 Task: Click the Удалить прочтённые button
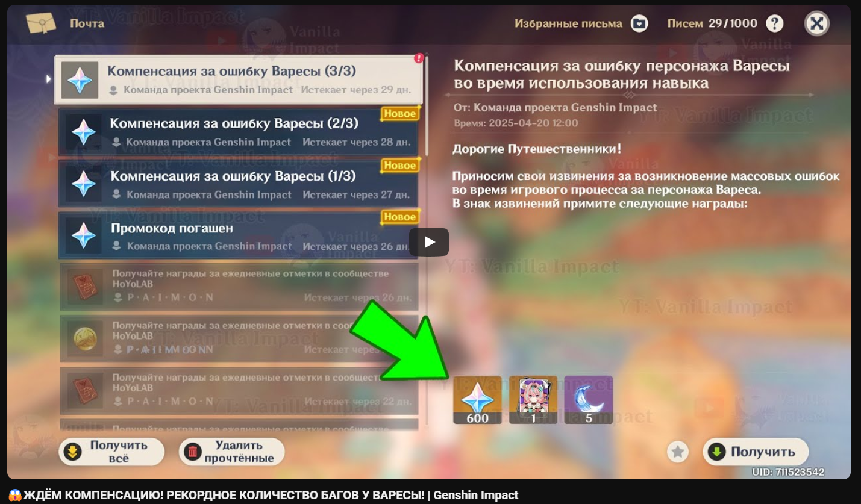[x=231, y=452]
